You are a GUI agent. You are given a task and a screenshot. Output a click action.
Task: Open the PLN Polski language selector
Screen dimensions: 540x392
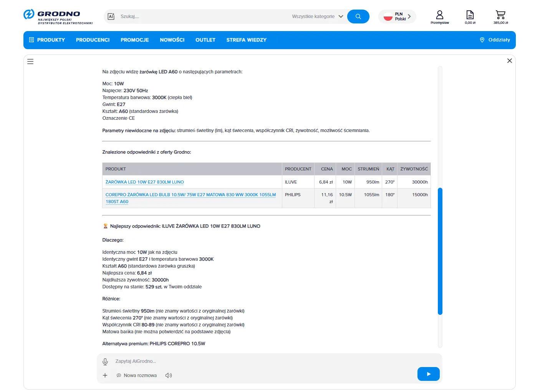click(x=398, y=17)
